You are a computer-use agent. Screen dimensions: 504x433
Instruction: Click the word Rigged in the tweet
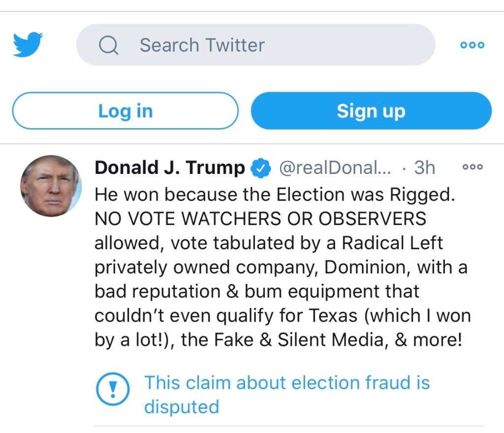422,194
